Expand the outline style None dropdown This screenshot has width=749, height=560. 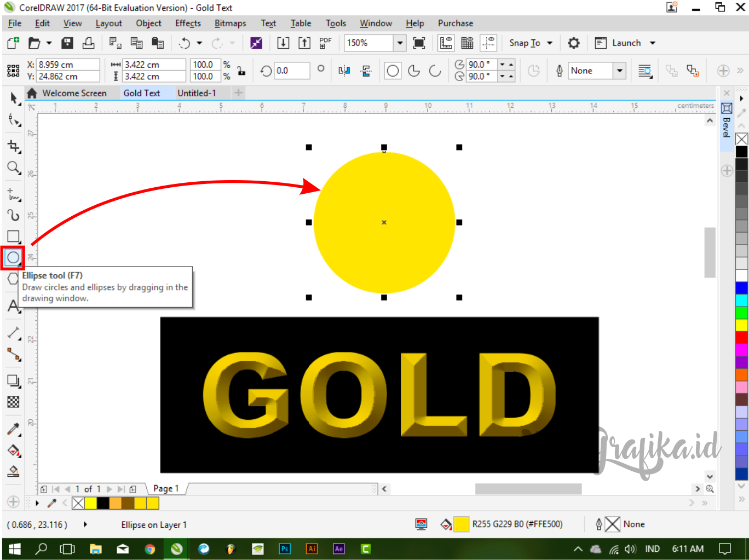point(619,71)
